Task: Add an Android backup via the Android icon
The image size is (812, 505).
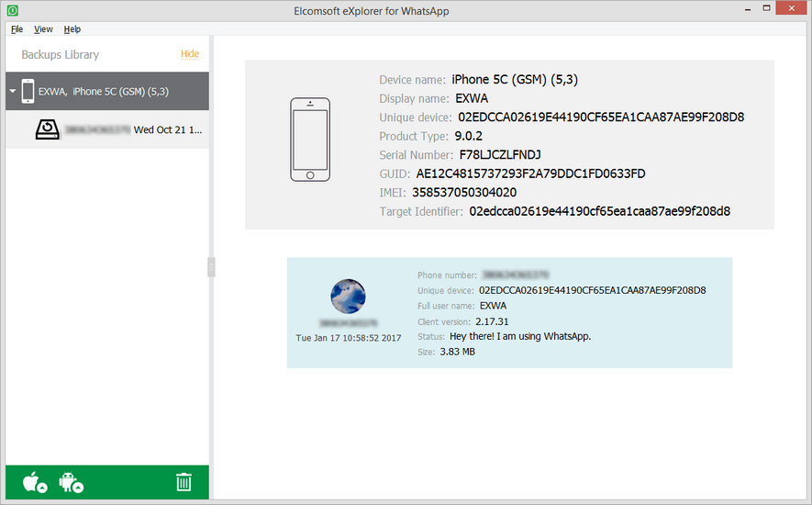Action: pyautogui.click(x=71, y=482)
